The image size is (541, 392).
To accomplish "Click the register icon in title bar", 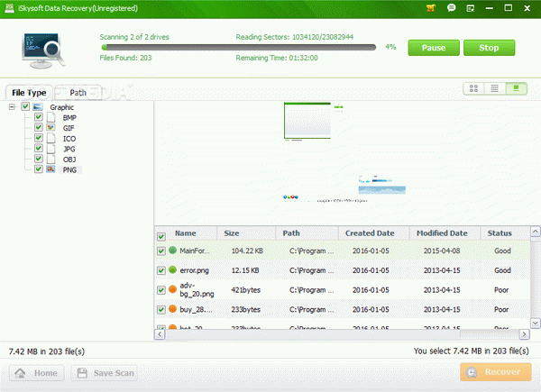I will pyautogui.click(x=471, y=8).
